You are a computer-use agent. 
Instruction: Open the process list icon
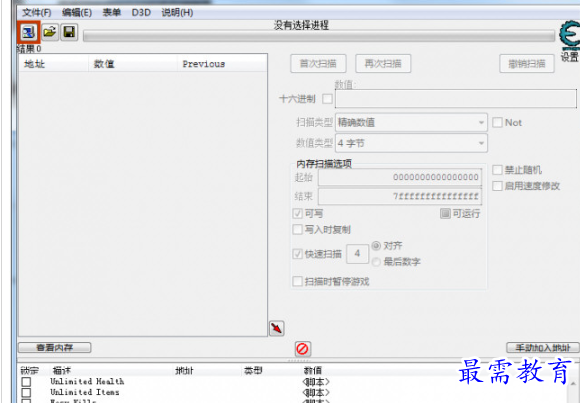28,33
